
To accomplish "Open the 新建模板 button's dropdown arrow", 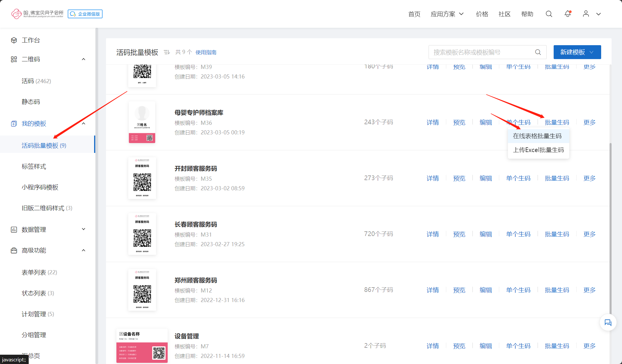I will tap(592, 52).
